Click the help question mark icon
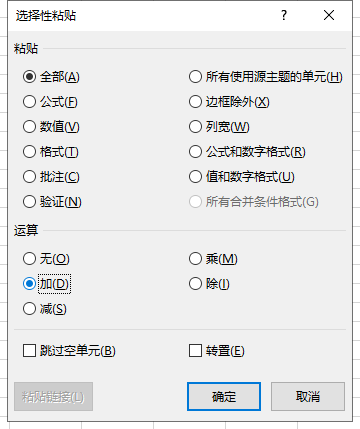 [x=284, y=15]
